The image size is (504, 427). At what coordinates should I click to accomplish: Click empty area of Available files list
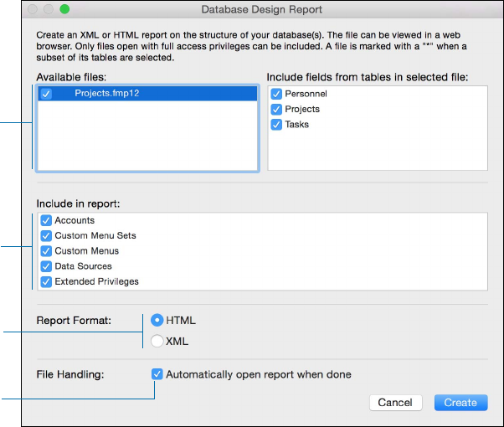[x=147, y=138]
